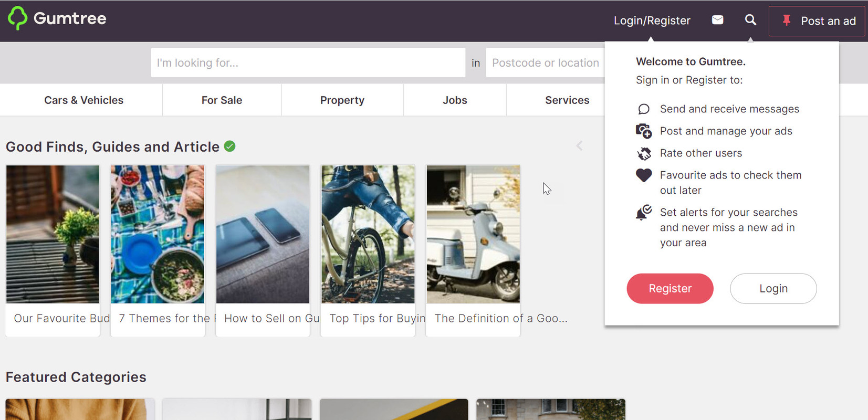Click The Definition of a Goo... title
The width and height of the screenshot is (868, 420).
(x=501, y=318)
